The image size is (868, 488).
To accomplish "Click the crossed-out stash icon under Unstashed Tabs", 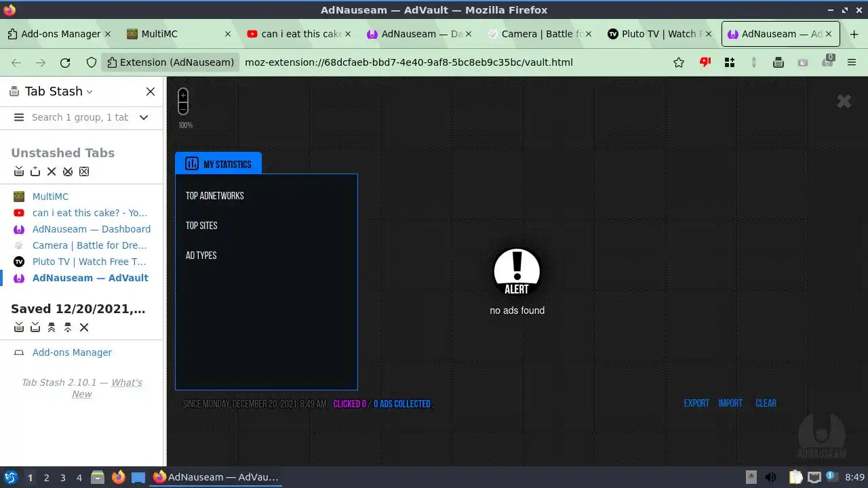I will [x=68, y=171].
